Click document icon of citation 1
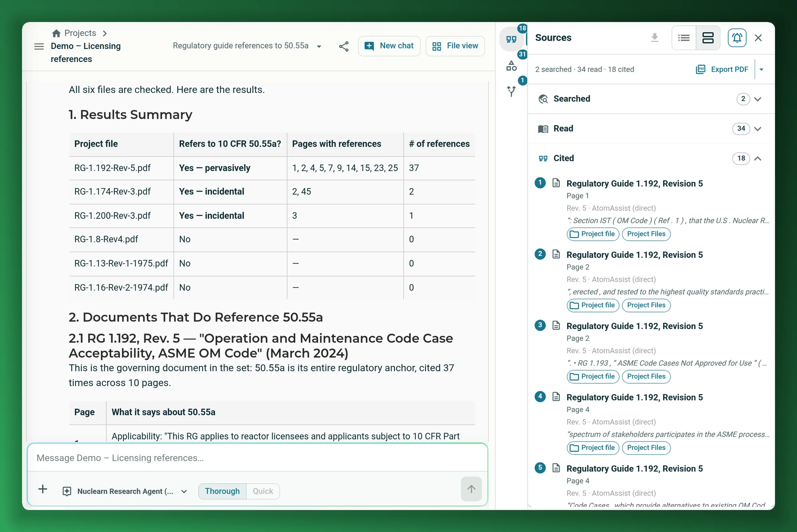The image size is (797, 532). (x=556, y=183)
